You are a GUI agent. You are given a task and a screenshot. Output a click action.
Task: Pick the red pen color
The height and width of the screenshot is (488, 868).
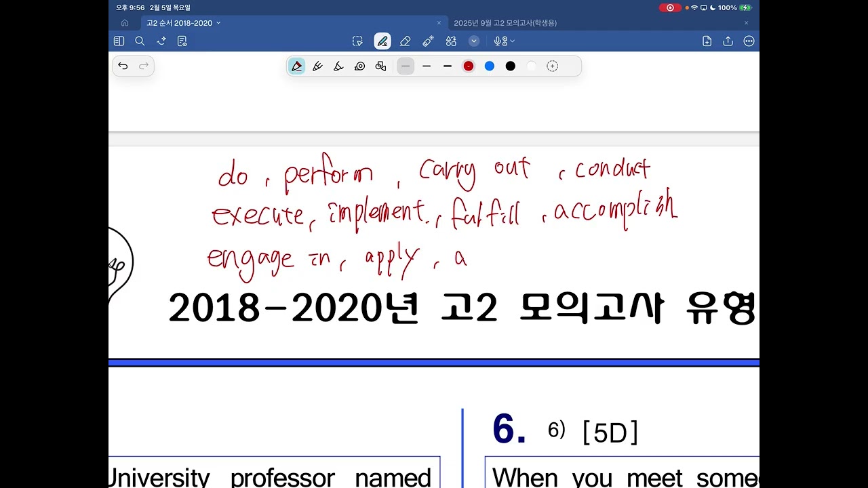[468, 66]
